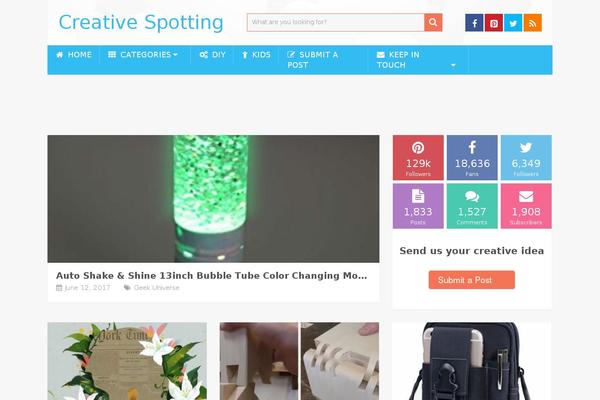Open the Pinterest icon in header
Screen dimensions: 600x400
(494, 23)
